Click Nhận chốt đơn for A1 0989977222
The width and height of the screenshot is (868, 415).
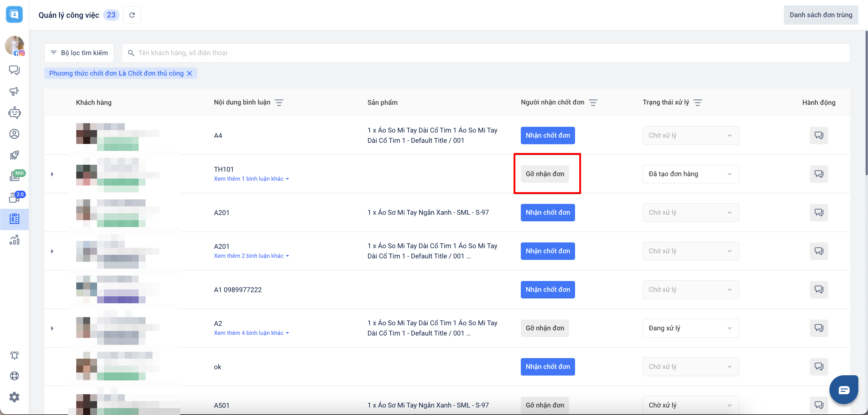click(548, 289)
